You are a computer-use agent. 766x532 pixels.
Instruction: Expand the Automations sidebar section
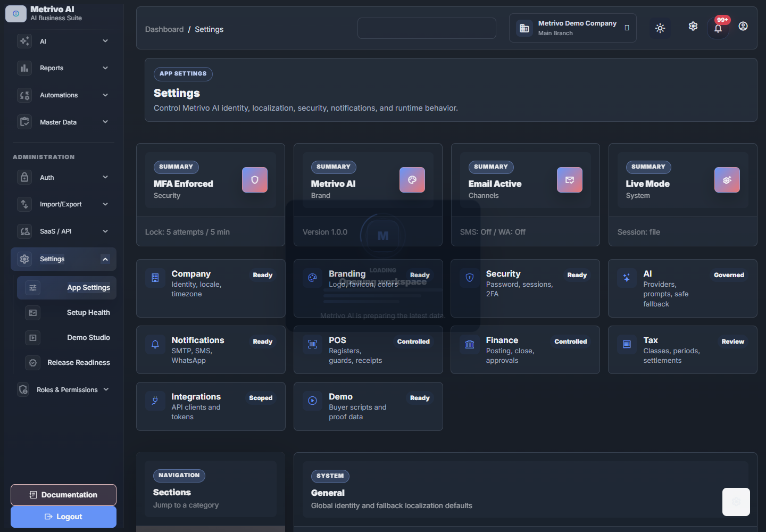point(64,95)
